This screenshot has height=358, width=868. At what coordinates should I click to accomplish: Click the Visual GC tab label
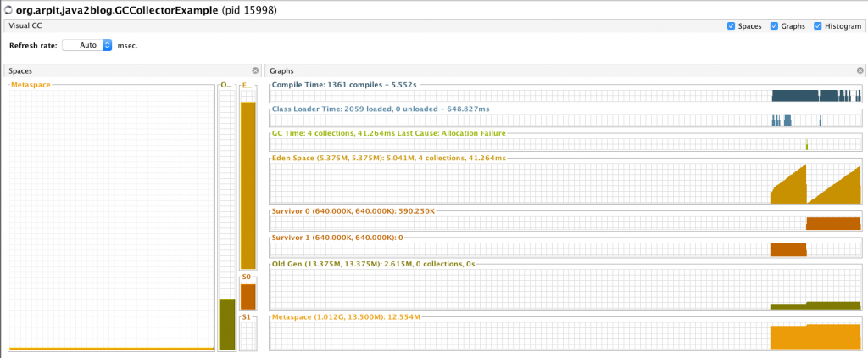tap(26, 26)
